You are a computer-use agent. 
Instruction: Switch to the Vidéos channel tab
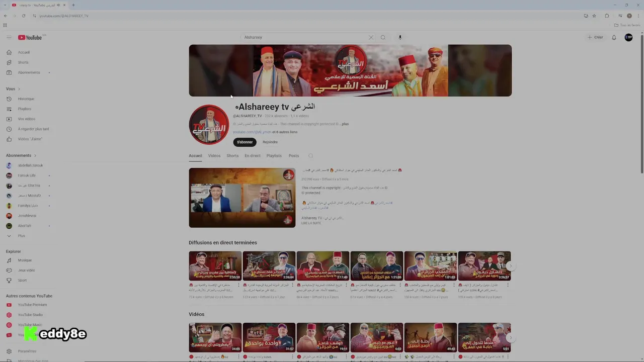pos(214,156)
